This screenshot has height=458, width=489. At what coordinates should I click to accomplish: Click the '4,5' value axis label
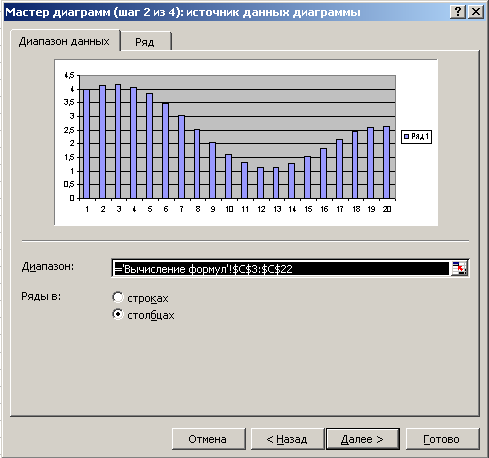(69, 76)
